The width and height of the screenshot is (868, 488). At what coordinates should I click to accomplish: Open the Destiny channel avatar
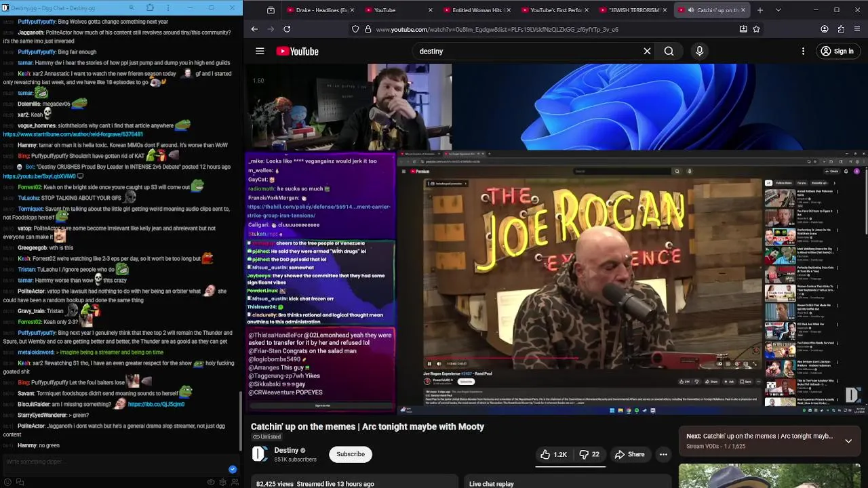(x=260, y=454)
